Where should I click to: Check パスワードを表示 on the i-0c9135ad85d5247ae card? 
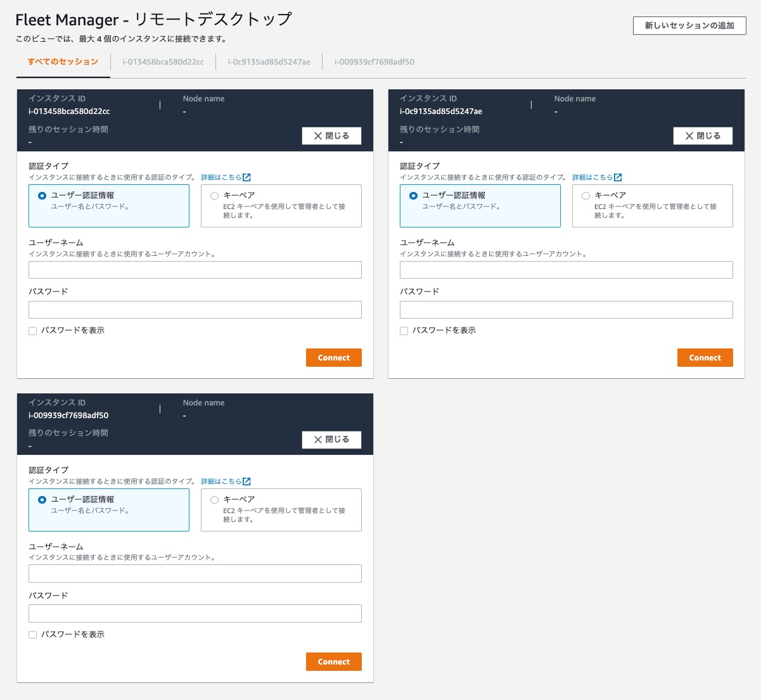pos(404,330)
